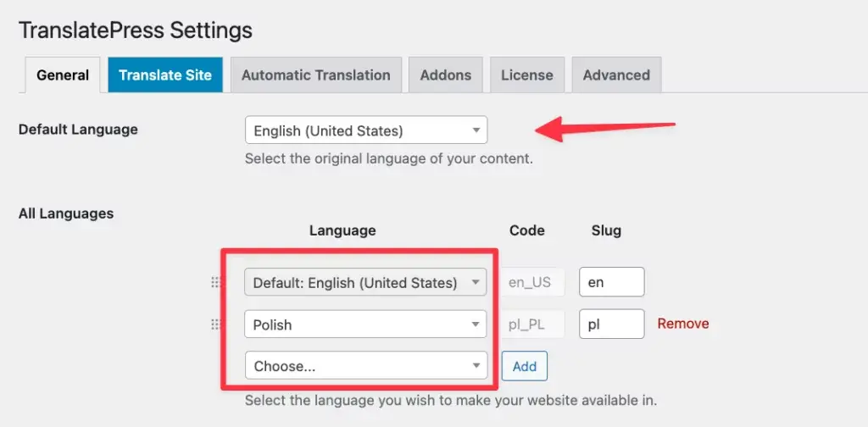
Task: Click the pl_PL code field
Action: 531,324
